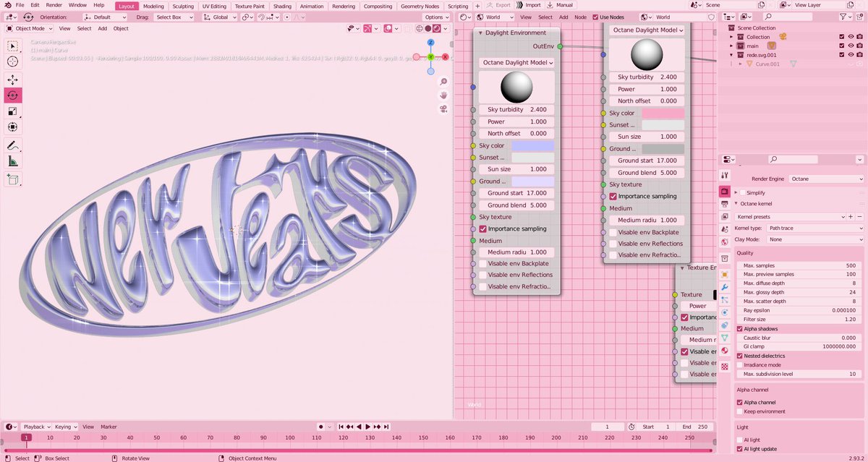This screenshot has height=462, width=868.
Task: Open the Kernel type Path trace dropdown
Action: point(816,228)
